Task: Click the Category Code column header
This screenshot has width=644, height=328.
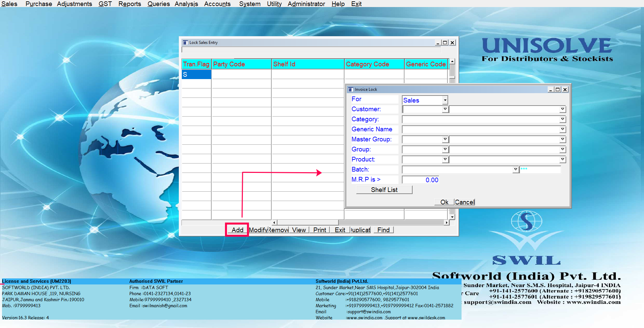Action: click(x=374, y=64)
